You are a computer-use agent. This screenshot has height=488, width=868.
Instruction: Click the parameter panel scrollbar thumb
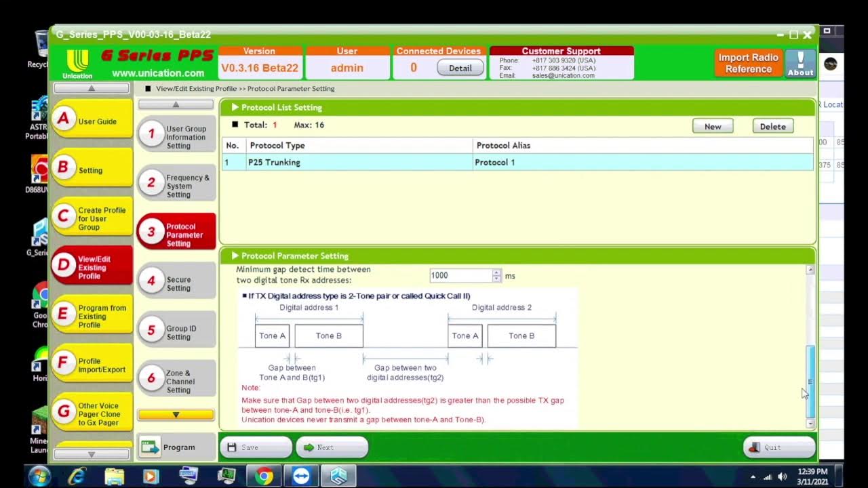point(810,382)
